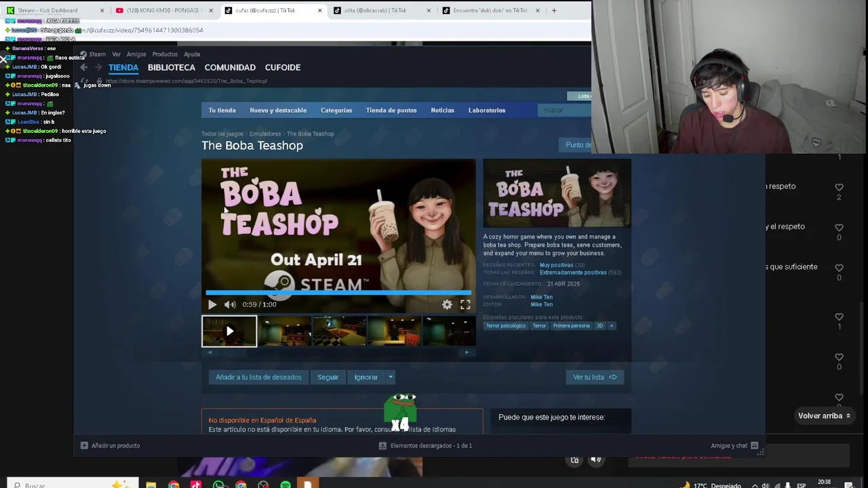Click the 3D tag

pyautogui.click(x=599, y=326)
